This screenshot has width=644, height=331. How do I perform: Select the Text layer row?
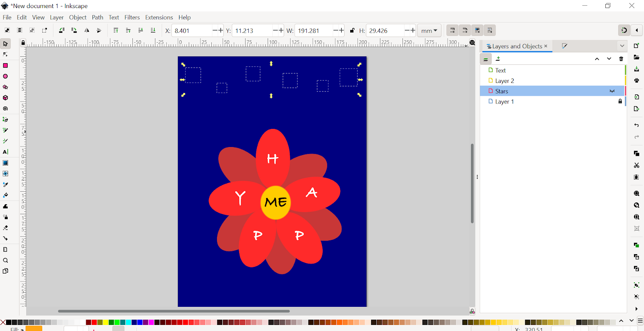tap(552, 70)
